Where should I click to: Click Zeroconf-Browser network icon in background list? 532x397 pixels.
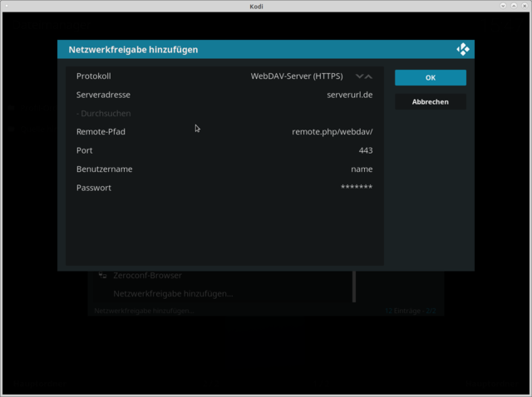(x=102, y=275)
